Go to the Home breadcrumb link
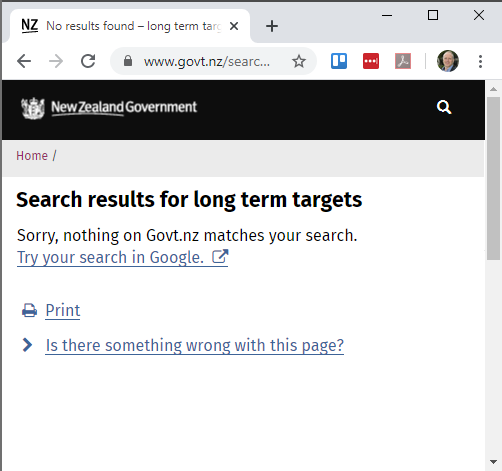 32,156
